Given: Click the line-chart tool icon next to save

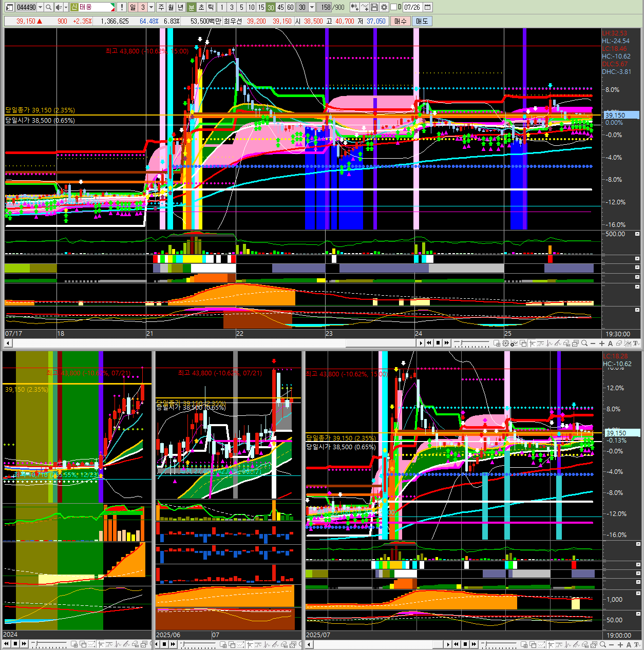Looking at the screenshot, I should 365,7.
